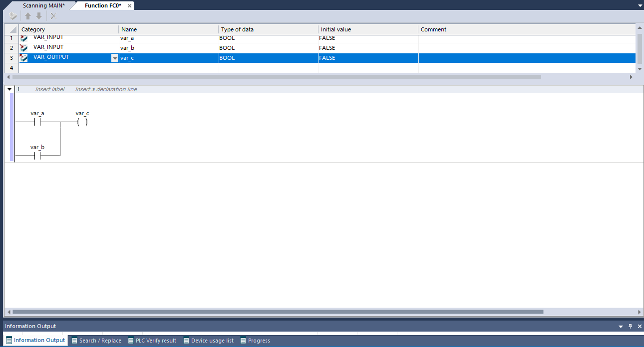Click the delete variable X toolbar icon
Viewport: 644px width, 347px height.
coord(53,16)
